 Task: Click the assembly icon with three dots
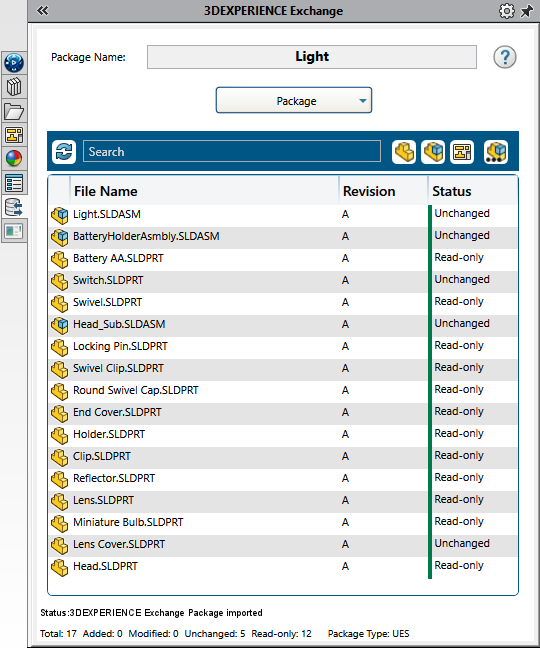pyautogui.click(x=496, y=152)
